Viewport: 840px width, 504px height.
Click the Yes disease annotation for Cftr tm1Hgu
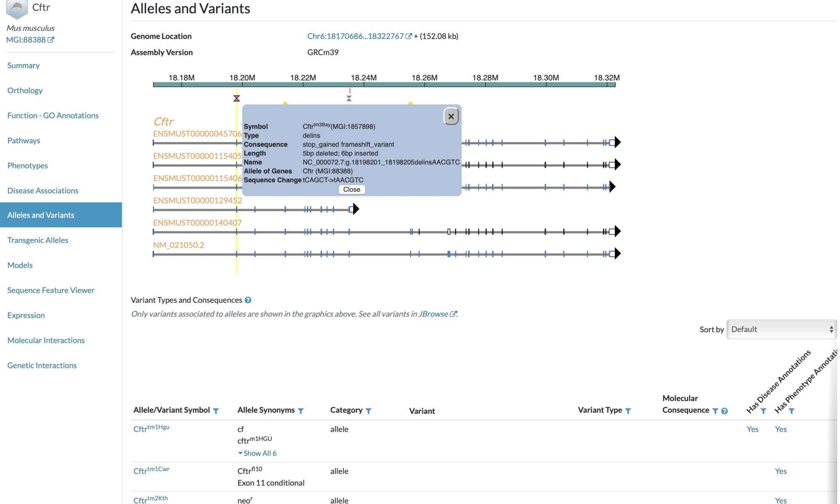(x=753, y=429)
